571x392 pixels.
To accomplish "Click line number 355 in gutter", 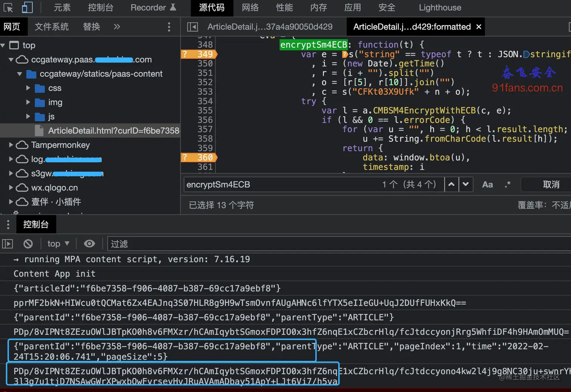I will coord(205,111).
